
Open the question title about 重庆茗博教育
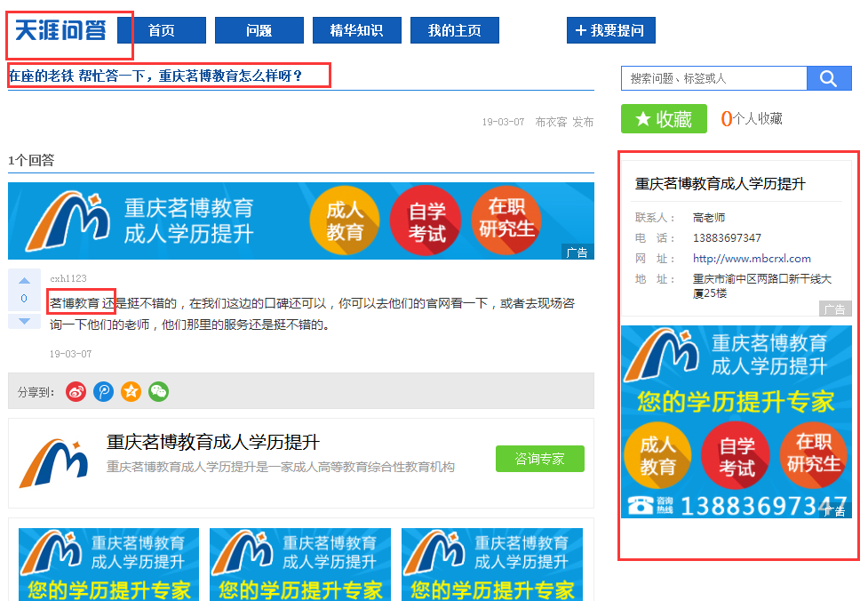click(155, 76)
